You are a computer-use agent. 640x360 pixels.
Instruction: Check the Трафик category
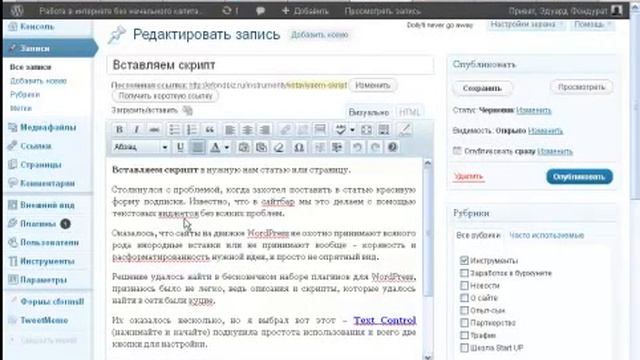(x=464, y=335)
